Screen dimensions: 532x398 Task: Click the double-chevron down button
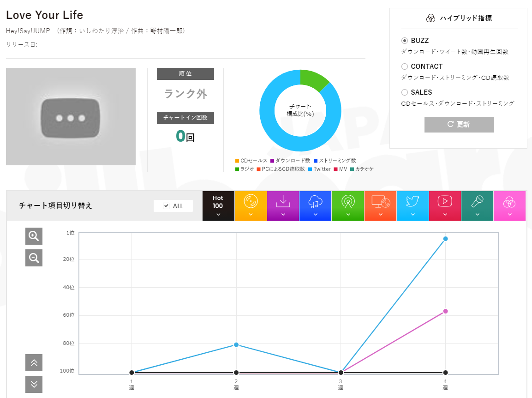(34, 384)
